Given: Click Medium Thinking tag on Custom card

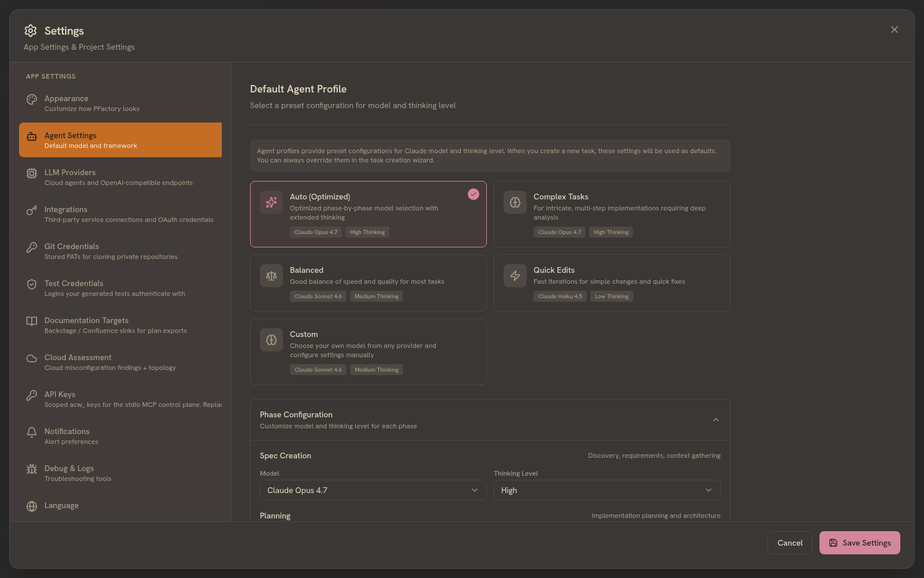Looking at the screenshot, I should click(x=377, y=370).
